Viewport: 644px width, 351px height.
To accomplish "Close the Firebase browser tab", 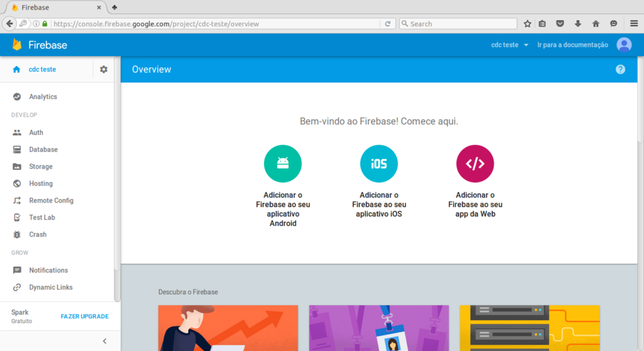I will click(99, 8).
